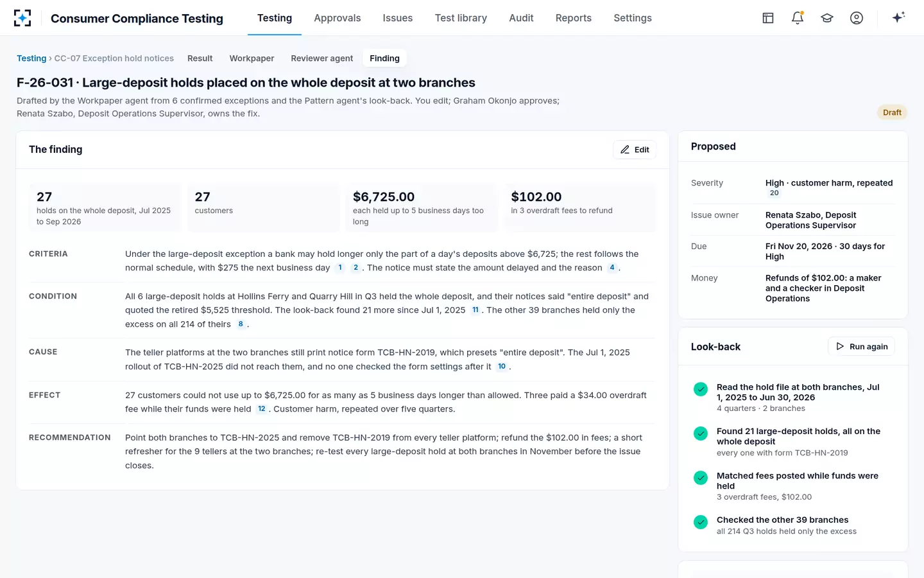
Task: Follow the Testing breadcrumb link
Action: 31,58
